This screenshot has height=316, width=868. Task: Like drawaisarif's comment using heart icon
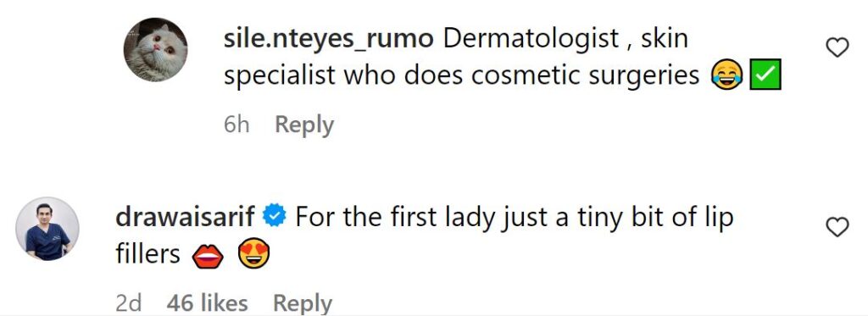[837, 227]
